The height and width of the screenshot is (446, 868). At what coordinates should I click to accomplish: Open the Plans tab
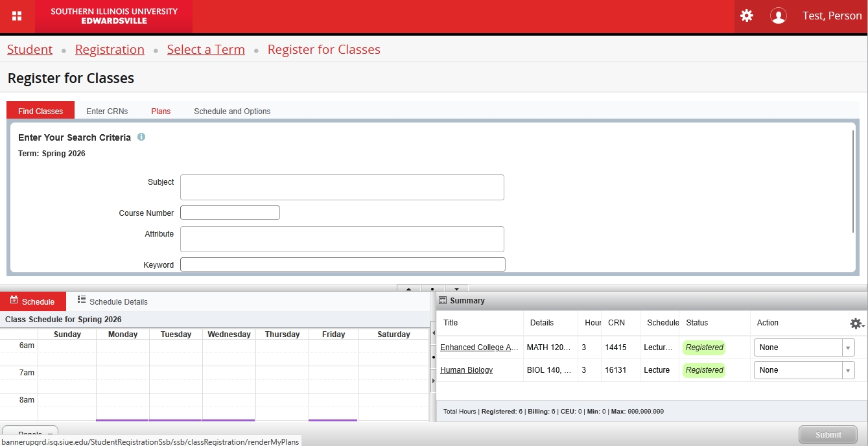(x=161, y=111)
